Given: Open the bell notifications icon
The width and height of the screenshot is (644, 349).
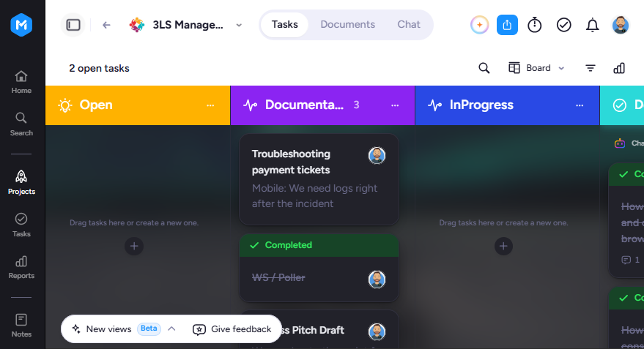Looking at the screenshot, I should (x=592, y=25).
